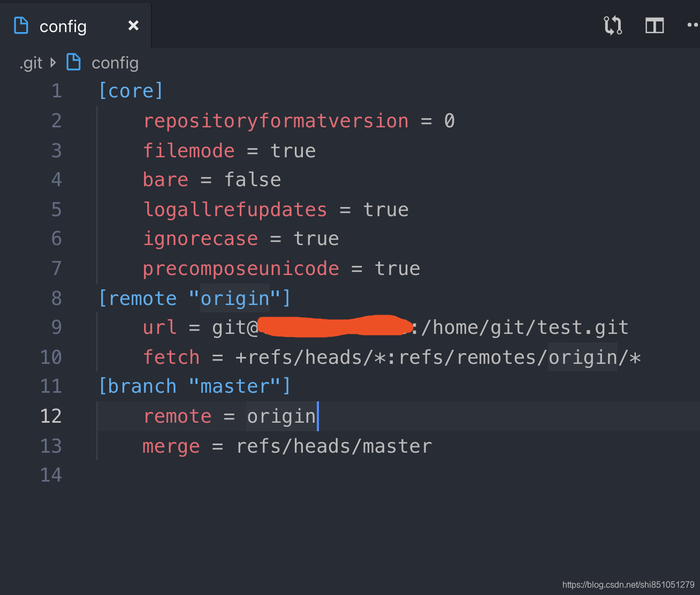Click filemode key on line 3
The height and width of the screenshot is (595, 700).
pos(188,150)
